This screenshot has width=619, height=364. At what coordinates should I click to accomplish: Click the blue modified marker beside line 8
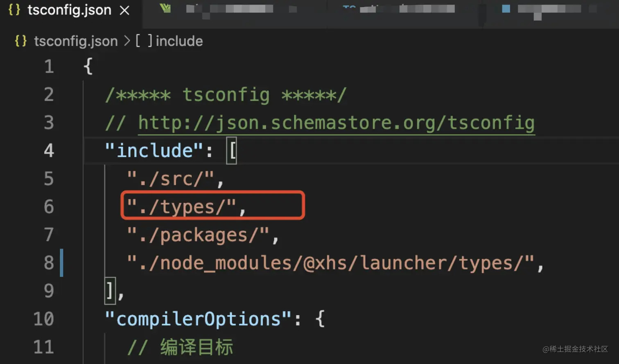coord(62,262)
